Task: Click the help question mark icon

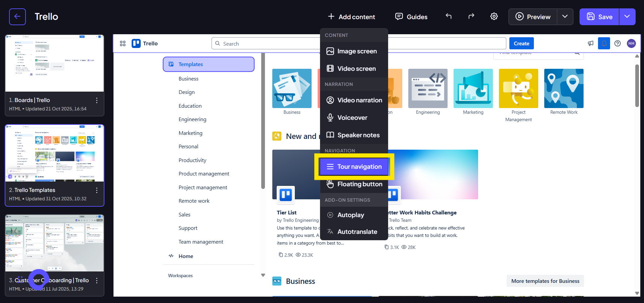Action: coord(617,43)
